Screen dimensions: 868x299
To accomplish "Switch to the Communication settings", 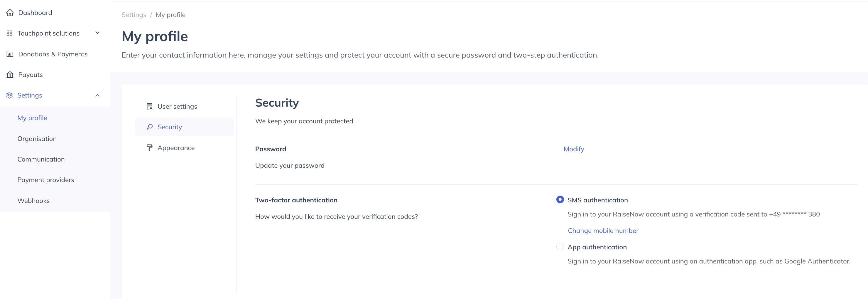I will tap(41, 159).
